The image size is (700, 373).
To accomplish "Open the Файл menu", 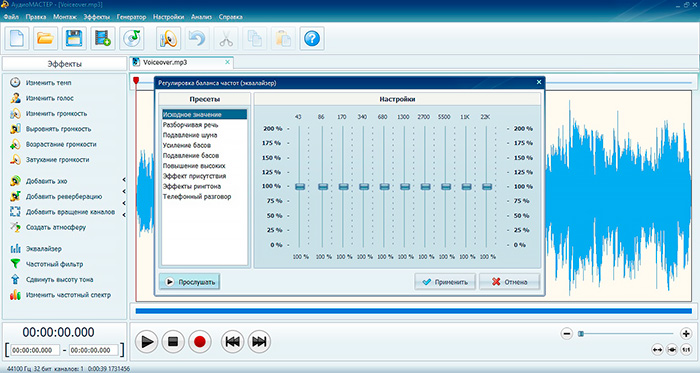I will [11, 17].
